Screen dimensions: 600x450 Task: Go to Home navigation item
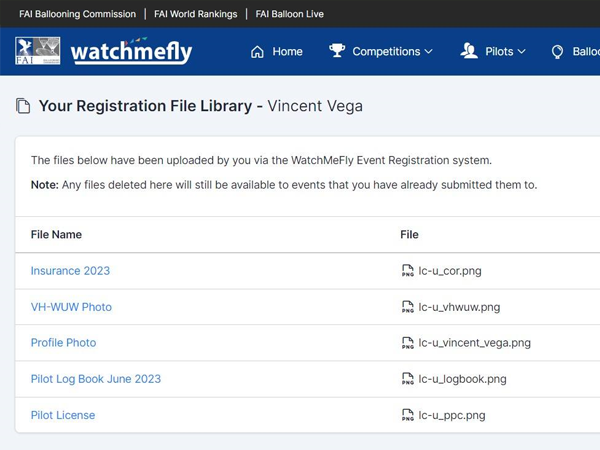tap(287, 52)
